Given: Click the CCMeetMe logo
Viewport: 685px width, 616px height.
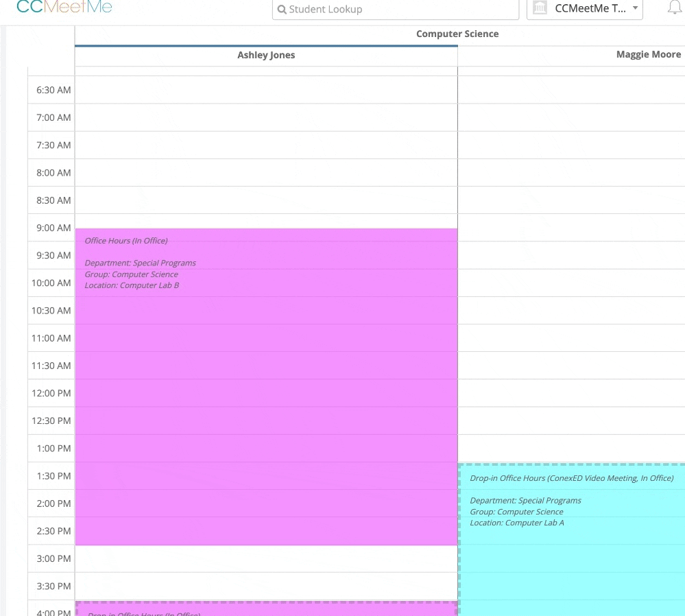Looking at the screenshot, I should (64, 6).
